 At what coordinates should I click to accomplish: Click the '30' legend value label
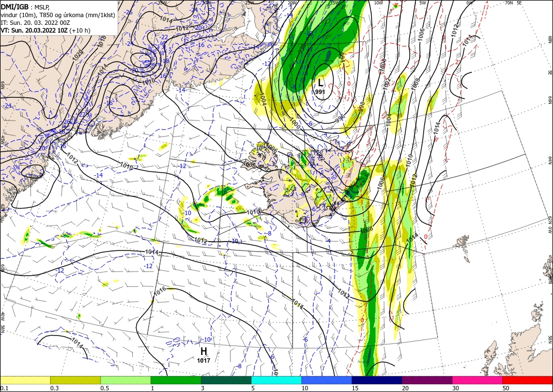click(456, 388)
